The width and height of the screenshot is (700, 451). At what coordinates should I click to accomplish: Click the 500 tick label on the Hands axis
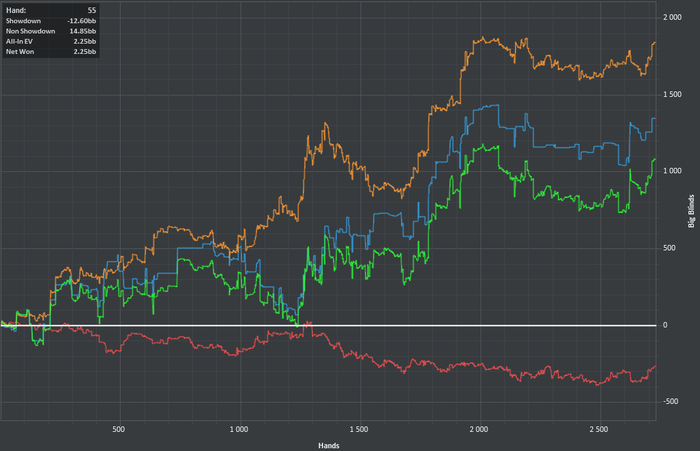click(119, 429)
